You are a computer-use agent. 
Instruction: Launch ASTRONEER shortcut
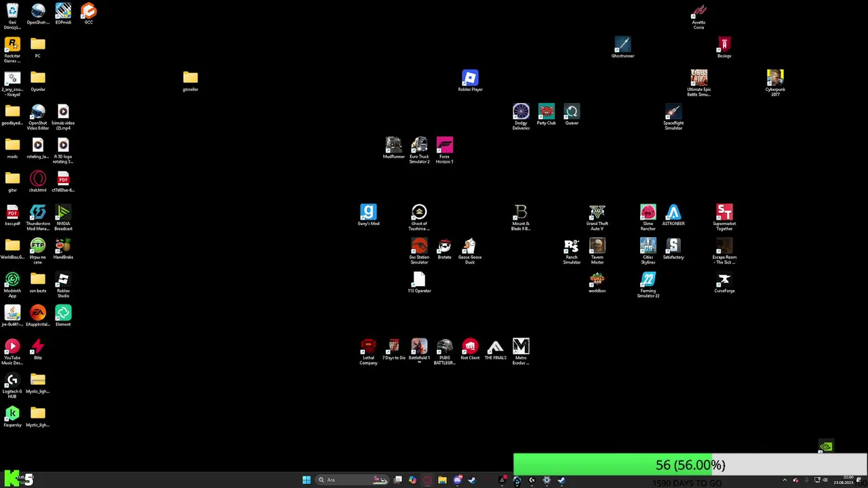[673, 215]
